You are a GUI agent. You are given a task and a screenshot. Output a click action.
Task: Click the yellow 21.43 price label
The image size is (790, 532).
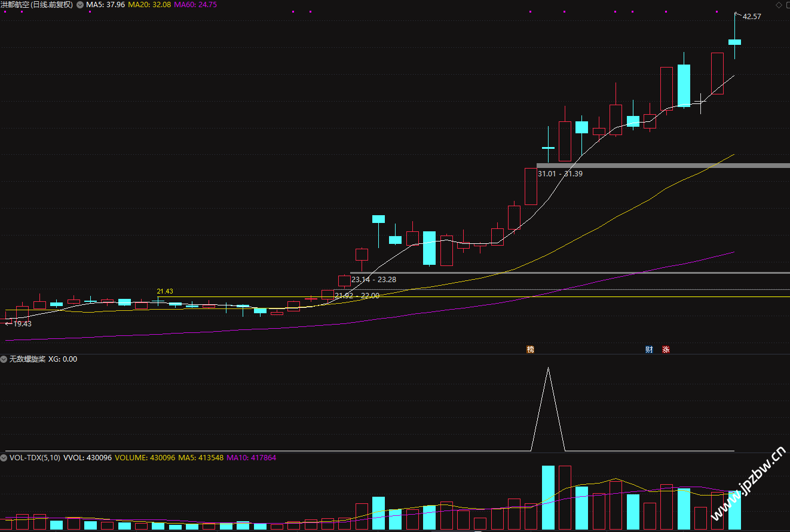click(x=165, y=291)
